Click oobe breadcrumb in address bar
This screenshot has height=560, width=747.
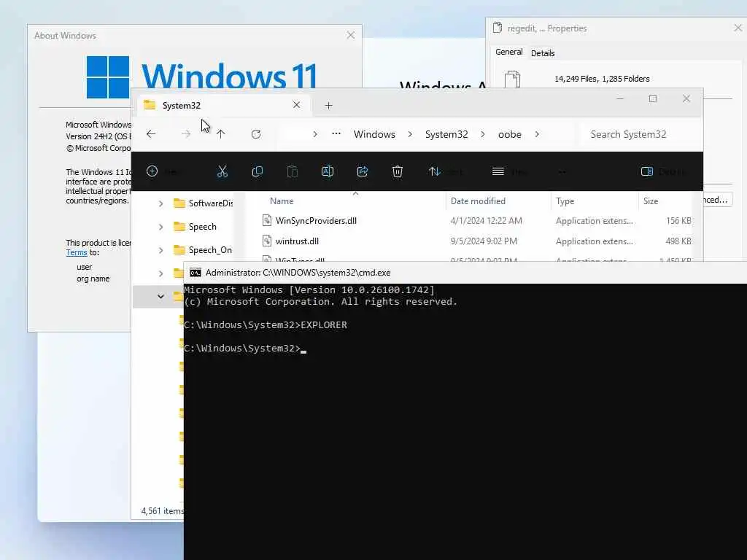pyautogui.click(x=510, y=134)
